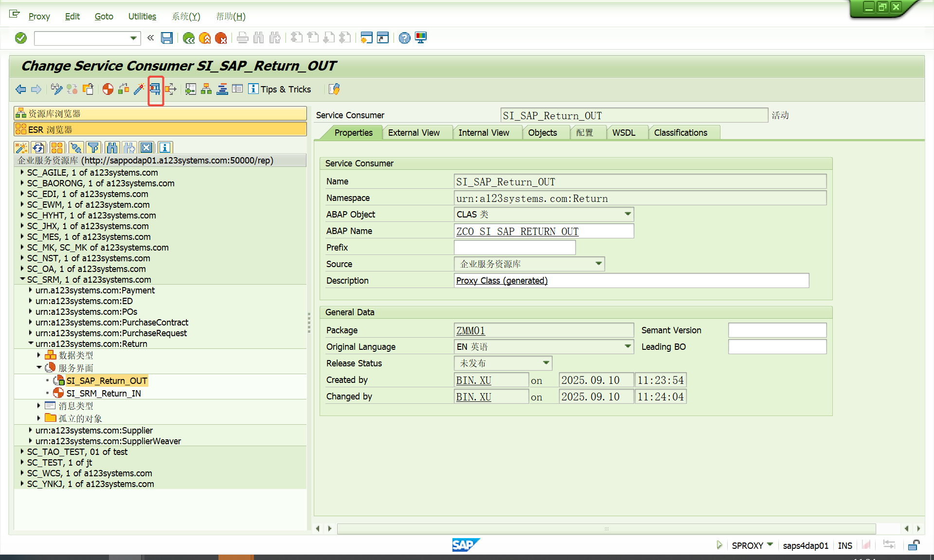Click the Create New Session icon
The width and height of the screenshot is (934, 560).
point(367,38)
